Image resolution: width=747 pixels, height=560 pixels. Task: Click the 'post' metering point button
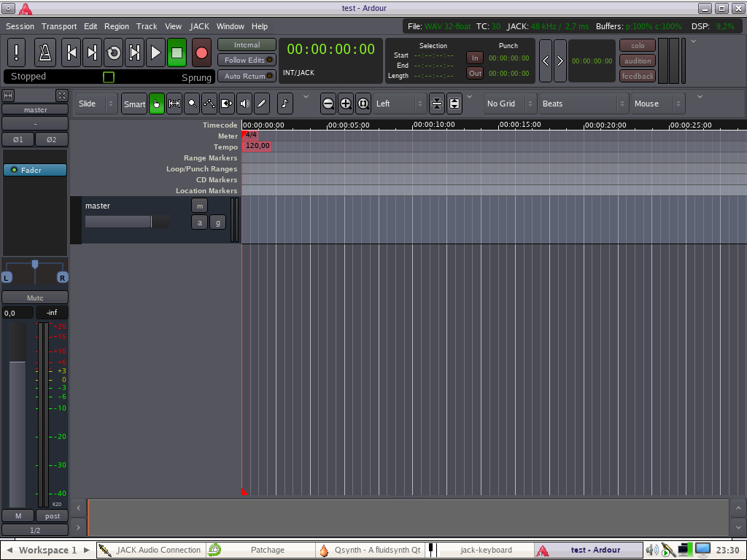(x=53, y=516)
